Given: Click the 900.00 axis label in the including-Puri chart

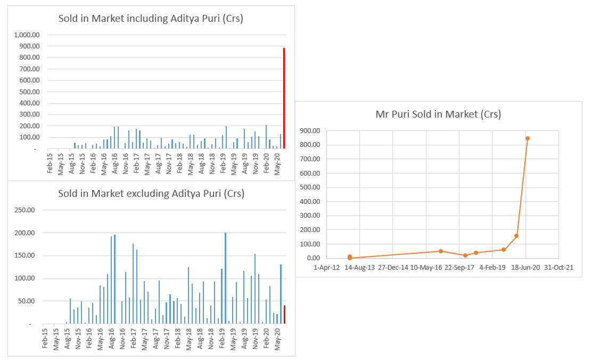Looking at the screenshot, I should (x=29, y=46).
